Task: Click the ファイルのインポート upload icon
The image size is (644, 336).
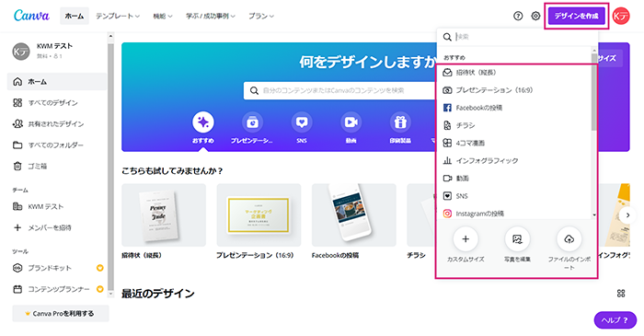Action: point(569,238)
